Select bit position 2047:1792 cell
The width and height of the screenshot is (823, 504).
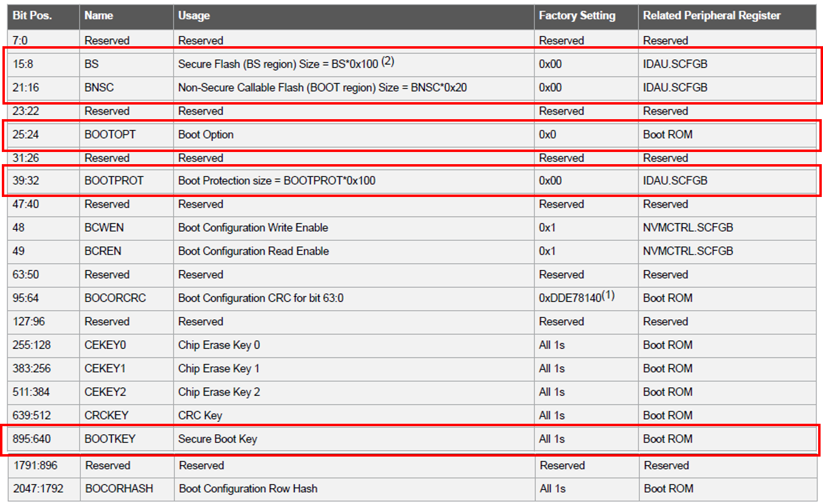(38, 489)
